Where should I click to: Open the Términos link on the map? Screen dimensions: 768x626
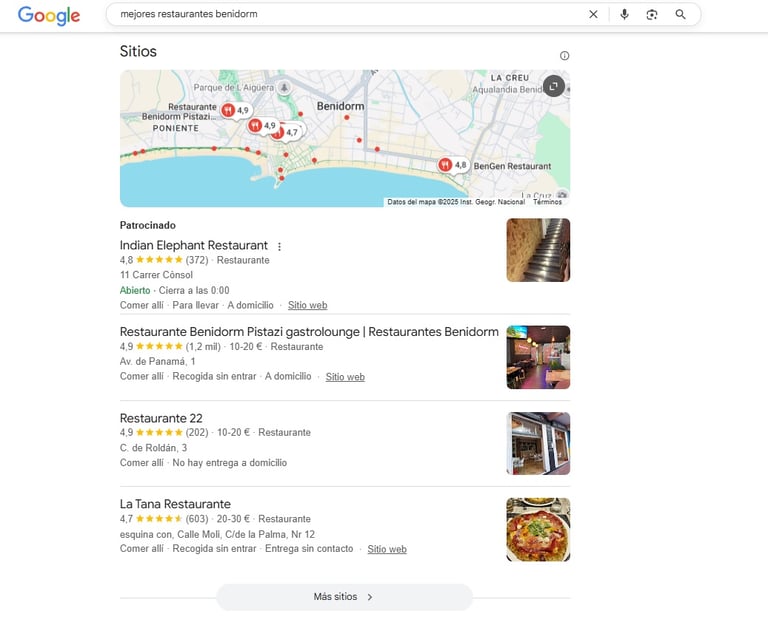coord(547,202)
